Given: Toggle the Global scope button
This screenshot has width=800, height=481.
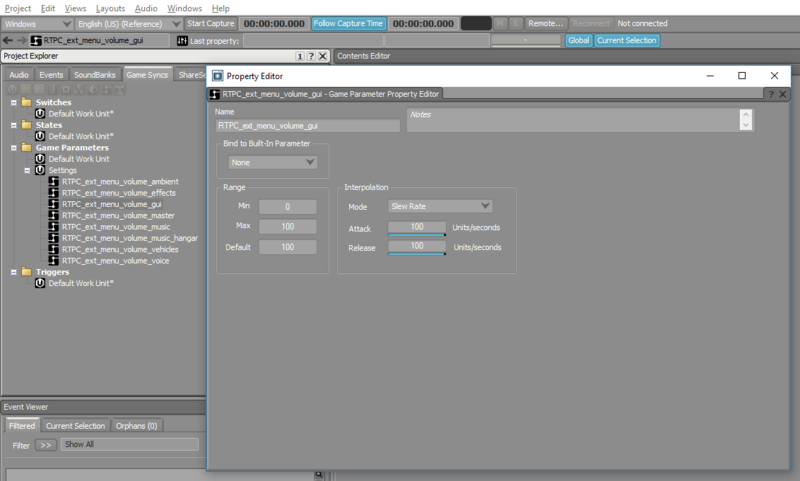Looking at the screenshot, I should click(579, 40).
